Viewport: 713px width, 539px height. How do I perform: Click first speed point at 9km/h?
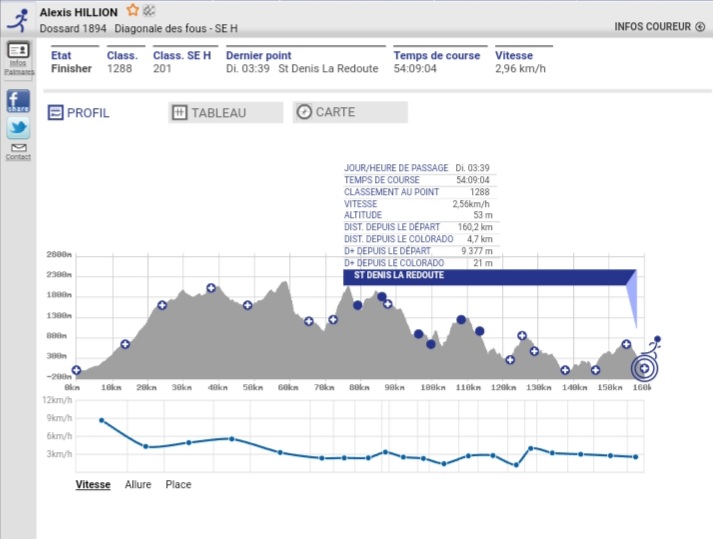click(101, 420)
